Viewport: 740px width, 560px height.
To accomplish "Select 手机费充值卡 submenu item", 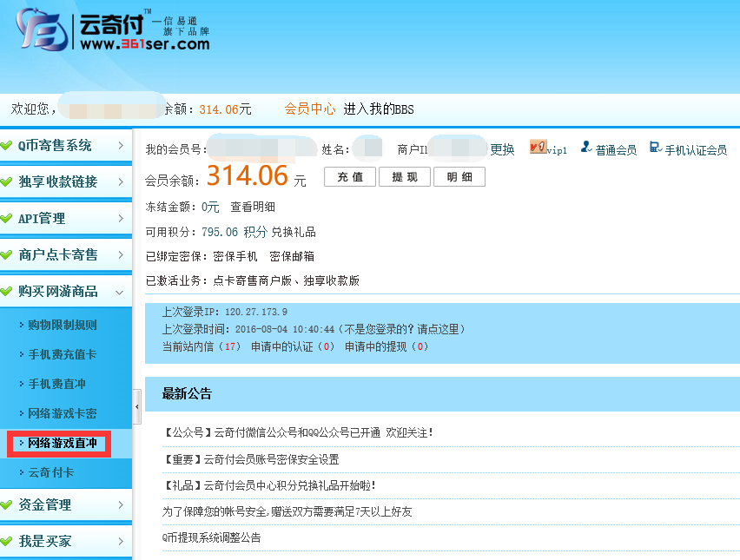I will coord(63,354).
